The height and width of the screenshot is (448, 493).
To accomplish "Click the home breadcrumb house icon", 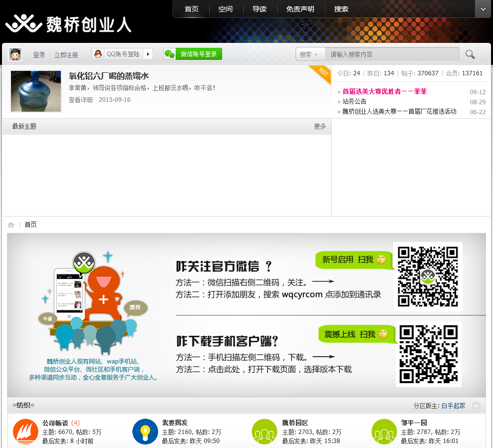I will (x=11, y=225).
